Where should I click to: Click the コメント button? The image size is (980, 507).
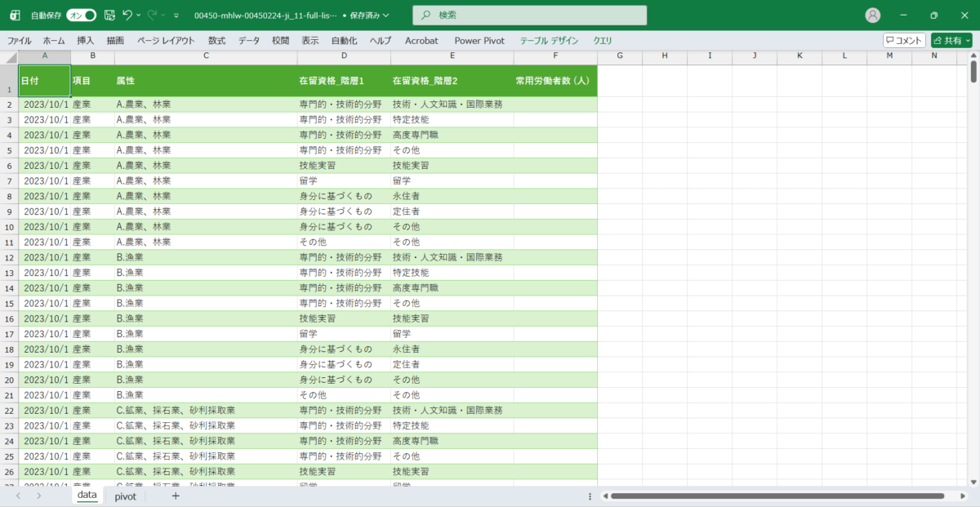904,40
